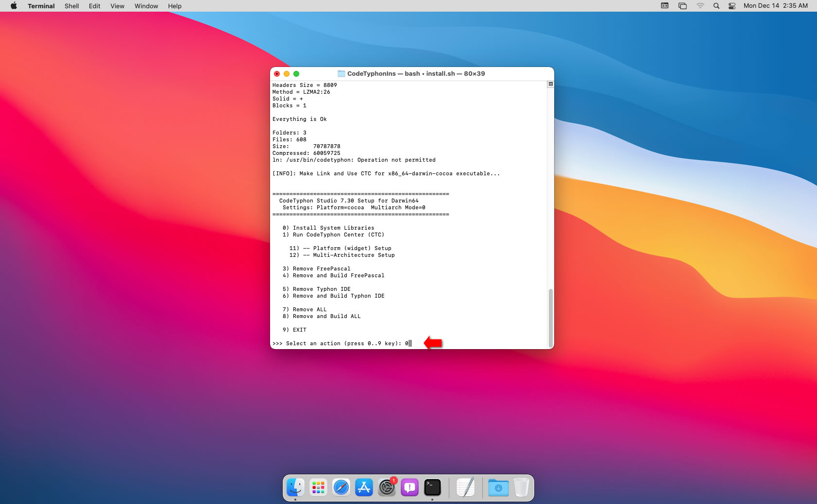Image resolution: width=817 pixels, height=504 pixels.
Task: Click the 'Remove and Build ALL' line
Action: 322,316
